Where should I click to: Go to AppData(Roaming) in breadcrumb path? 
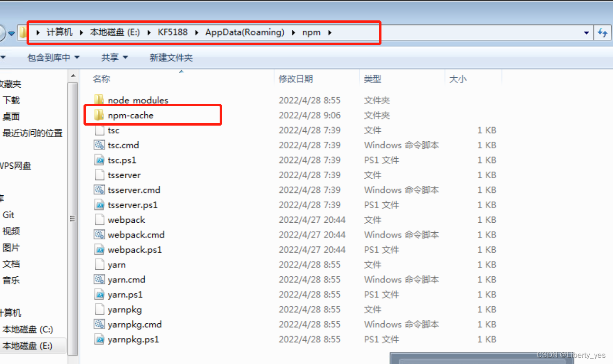[245, 33]
